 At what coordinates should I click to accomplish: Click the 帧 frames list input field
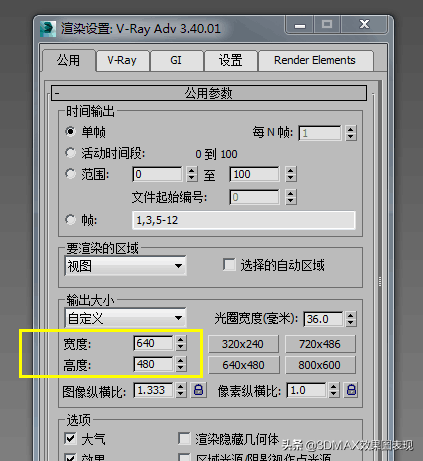244,220
